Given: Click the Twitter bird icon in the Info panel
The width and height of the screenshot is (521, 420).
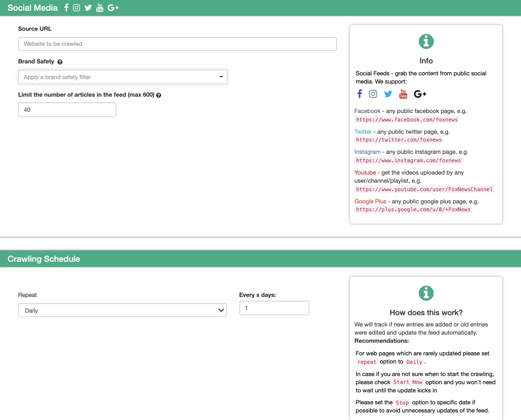Looking at the screenshot, I should click(388, 94).
